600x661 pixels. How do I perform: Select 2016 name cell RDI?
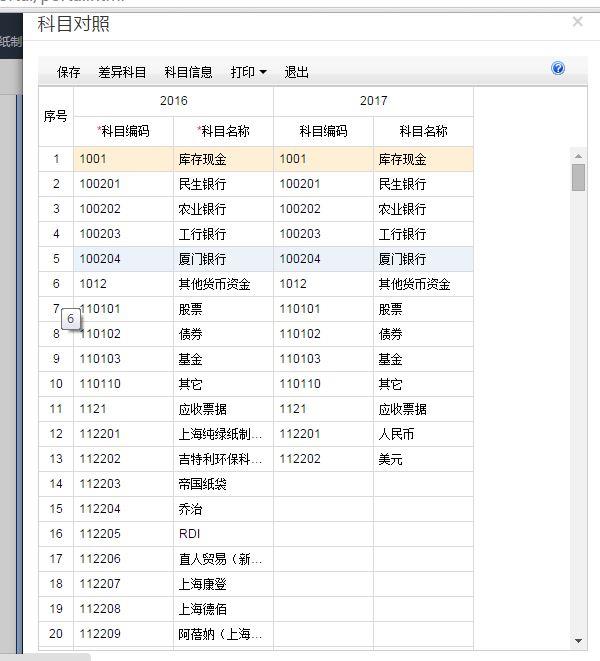click(x=223, y=534)
